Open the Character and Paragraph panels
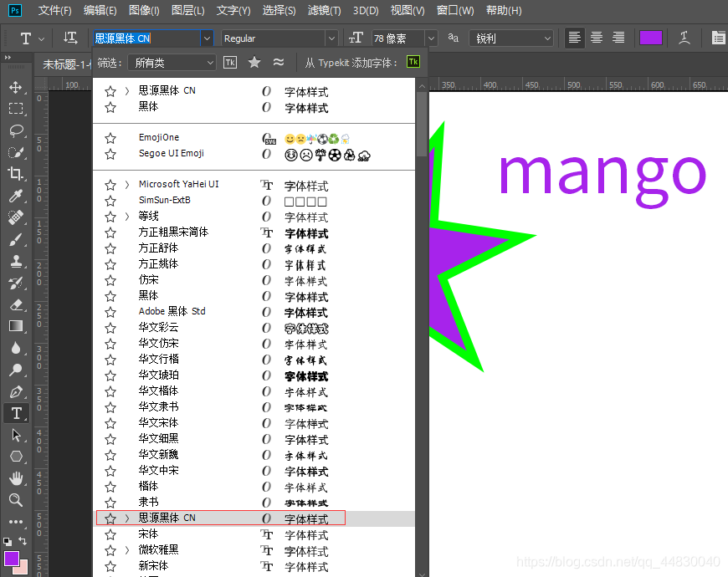Viewport: 728px width, 577px height. (719, 38)
